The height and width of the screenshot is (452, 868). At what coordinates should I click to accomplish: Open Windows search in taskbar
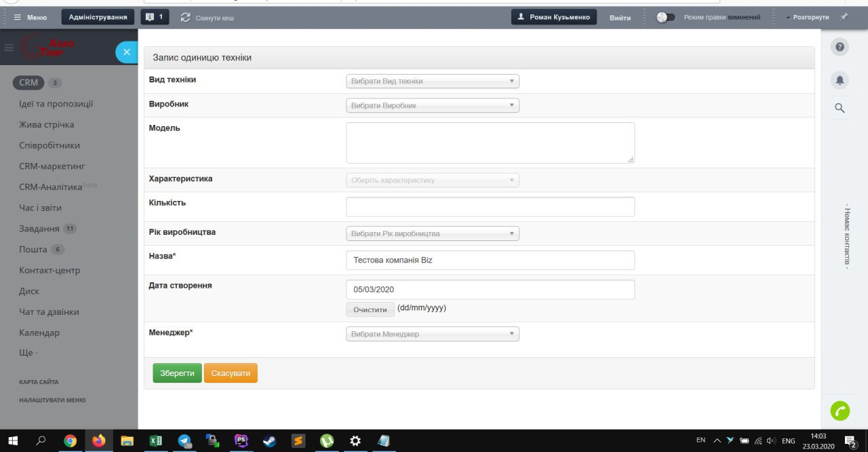tap(41, 441)
